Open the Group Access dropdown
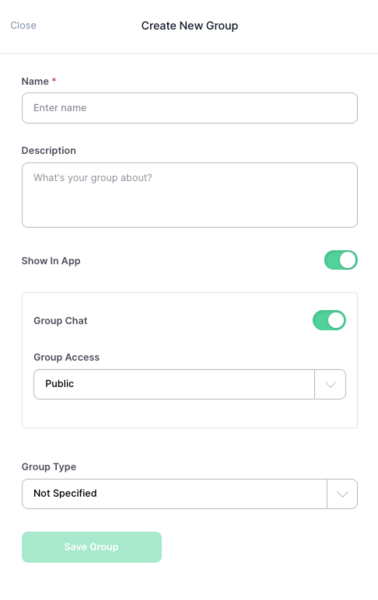Viewport: 378px width, 600px height. pyautogui.click(x=190, y=384)
